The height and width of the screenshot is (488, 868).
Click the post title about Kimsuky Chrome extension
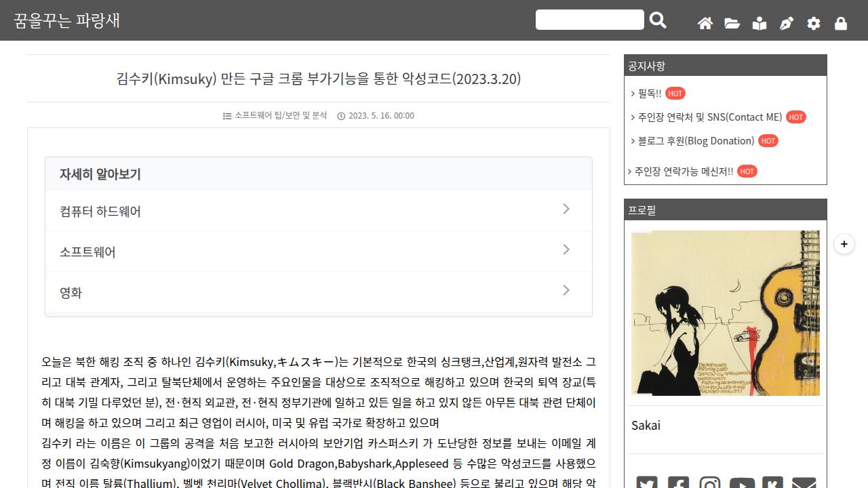319,79
